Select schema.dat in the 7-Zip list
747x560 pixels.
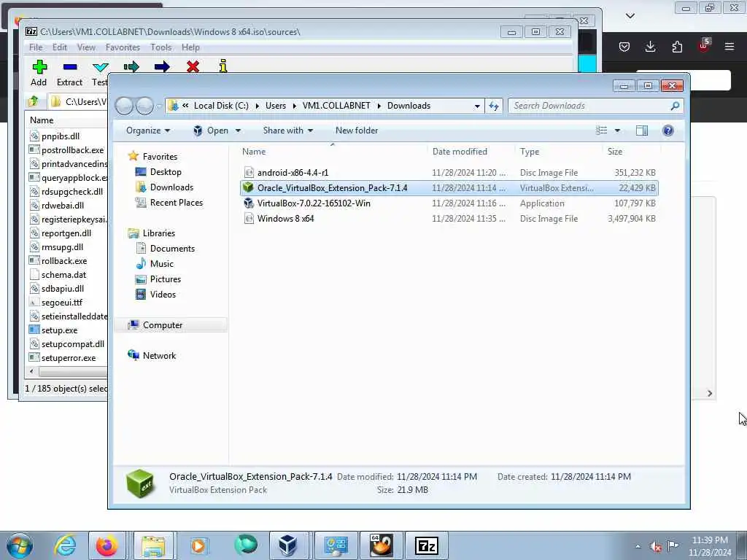(63, 275)
